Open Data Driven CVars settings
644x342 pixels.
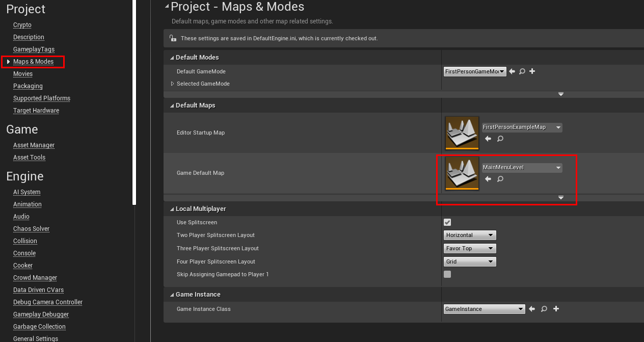38,290
